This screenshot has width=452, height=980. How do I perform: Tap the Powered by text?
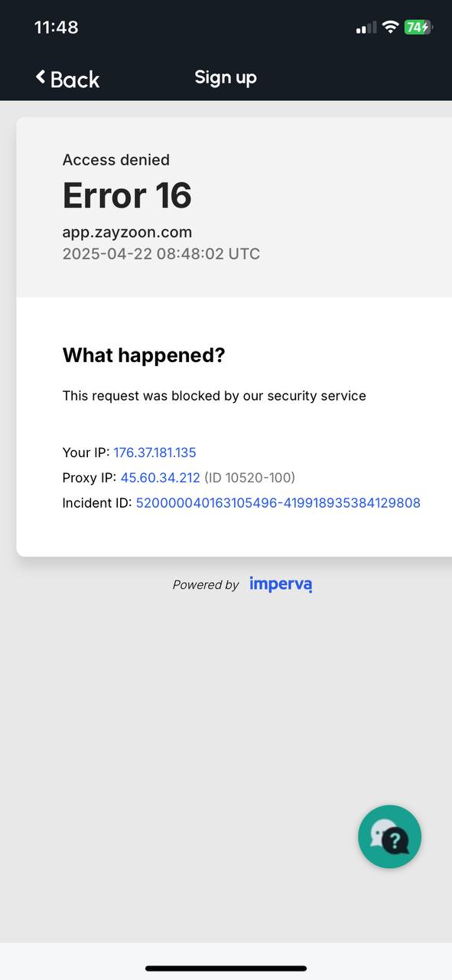(206, 585)
